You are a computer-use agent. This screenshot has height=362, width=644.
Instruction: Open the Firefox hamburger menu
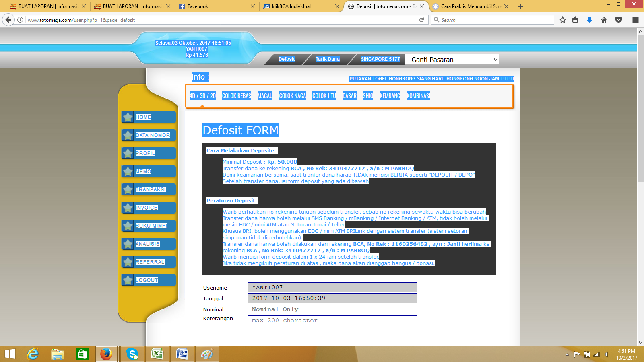pyautogui.click(x=636, y=20)
